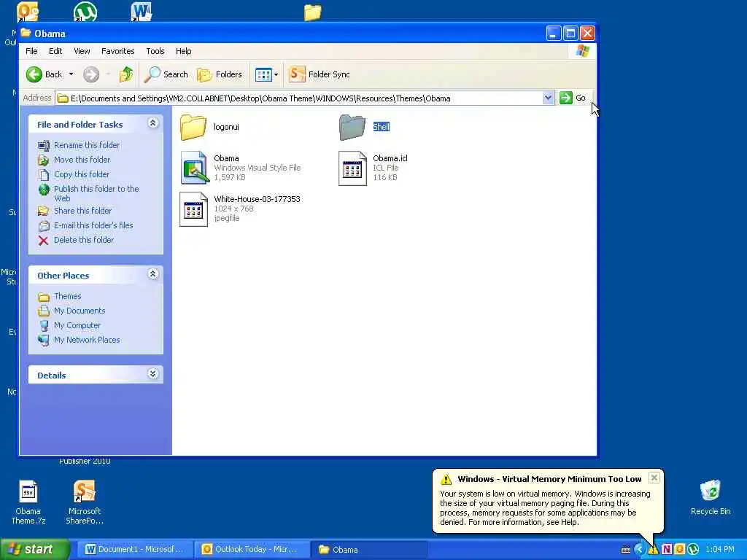Click inside the Address bar path

tap(298, 98)
